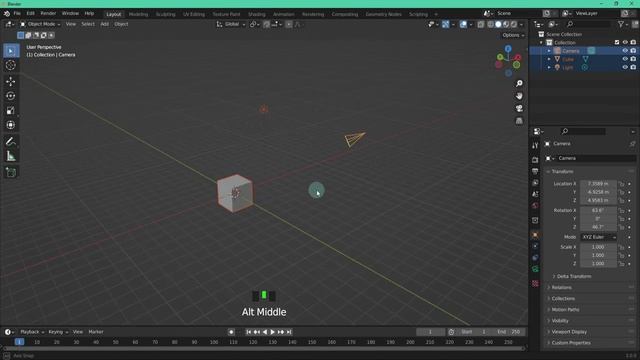640x360 pixels.
Task: Toggle render camera icon for Cube row
Action: [633, 59]
